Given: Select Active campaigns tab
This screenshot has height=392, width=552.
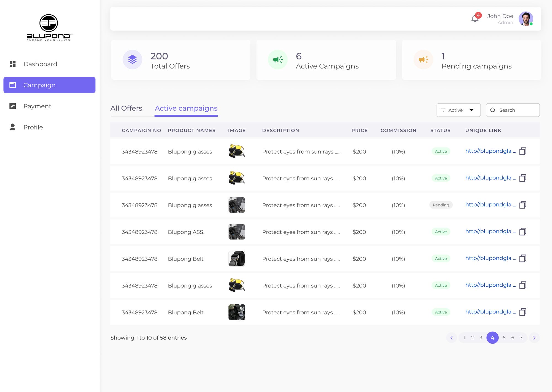Looking at the screenshot, I should [x=186, y=108].
